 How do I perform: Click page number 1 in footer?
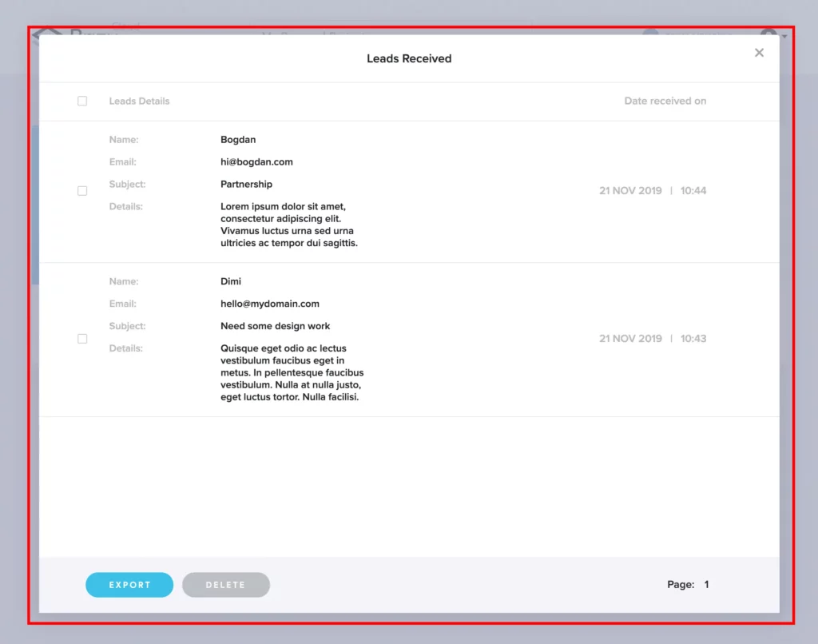point(706,585)
